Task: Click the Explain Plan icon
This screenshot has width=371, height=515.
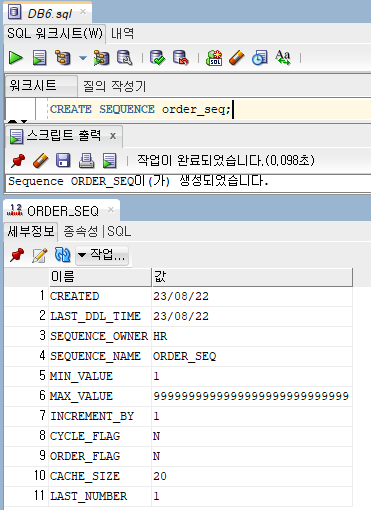Action: click(x=62, y=58)
